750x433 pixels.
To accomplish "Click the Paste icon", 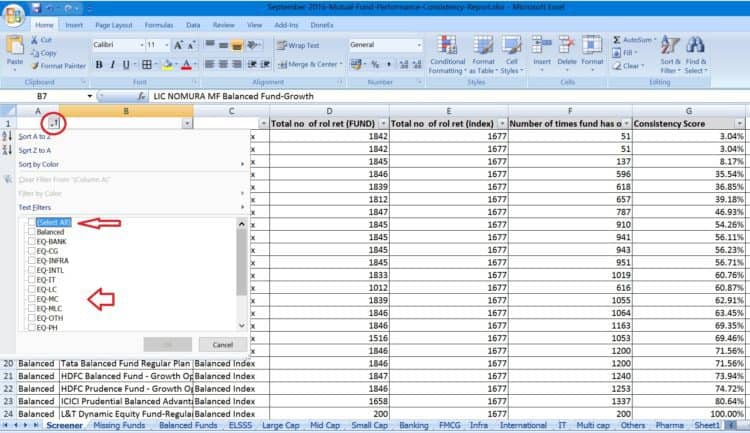I will tap(15, 46).
